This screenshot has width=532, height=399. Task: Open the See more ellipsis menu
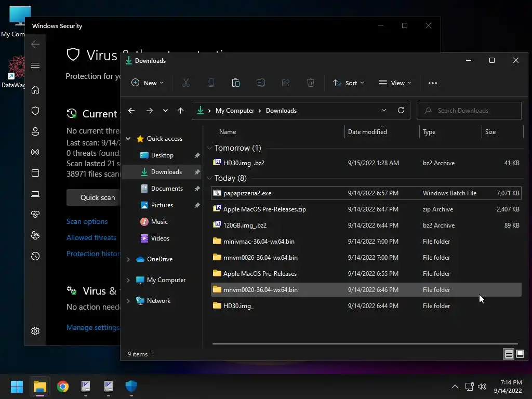(x=433, y=83)
